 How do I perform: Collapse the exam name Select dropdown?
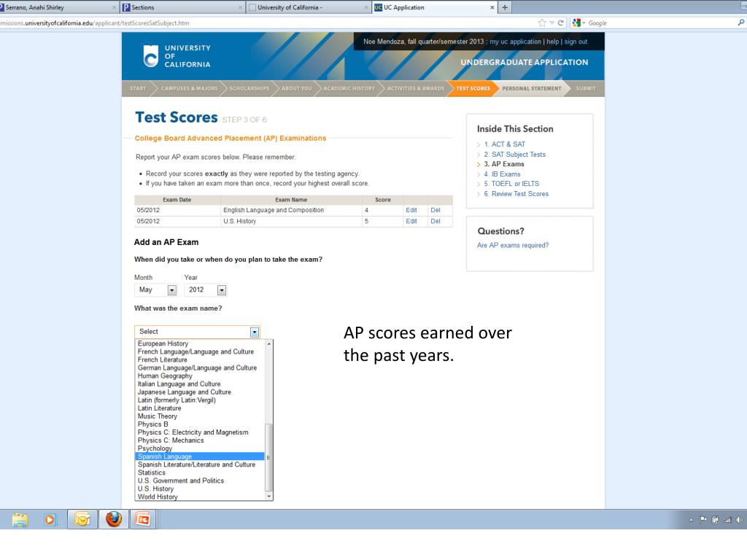[255, 332]
